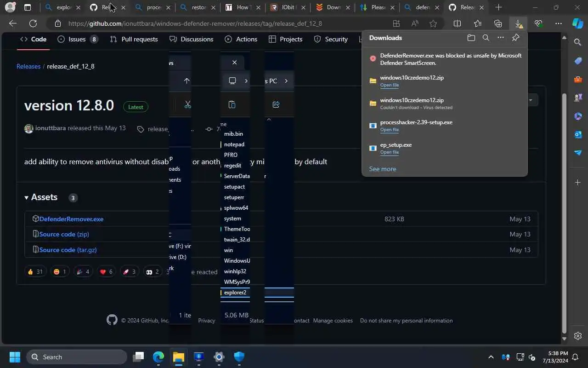Download DefenderRemover.exe asset
Viewport: 588px width, 368px height.
pyautogui.click(x=71, y=219)
